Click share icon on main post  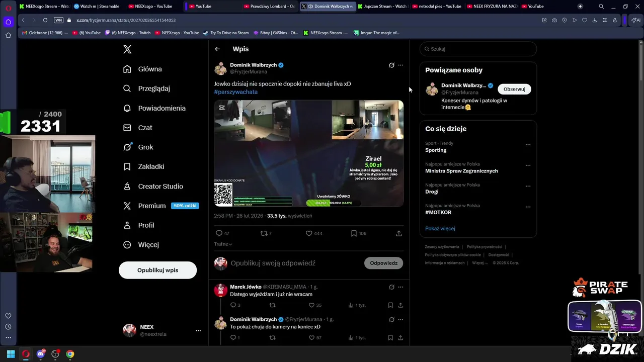click(x=398, y=233)
